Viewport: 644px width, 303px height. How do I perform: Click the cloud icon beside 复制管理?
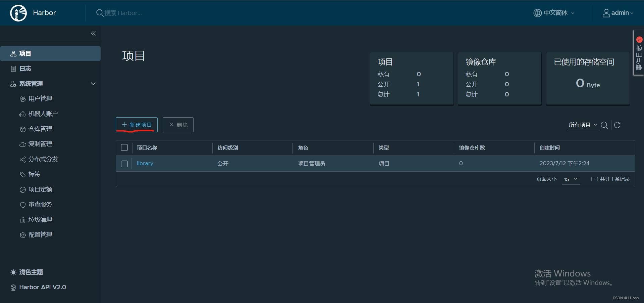(22, 144)
